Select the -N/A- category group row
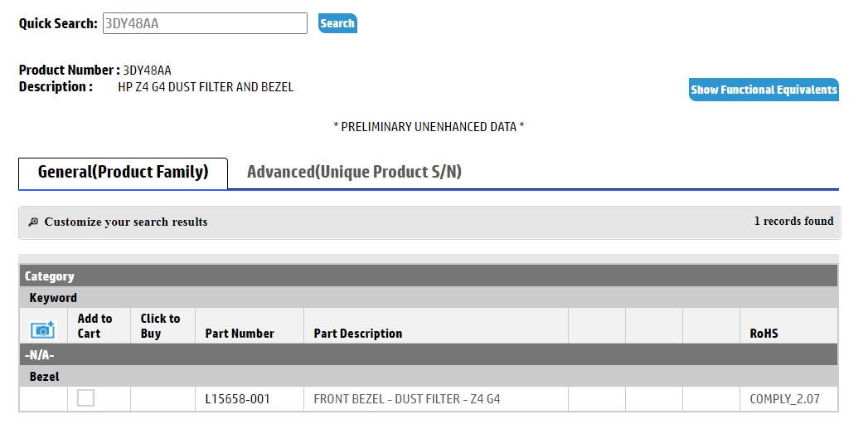 coord(41,354)
